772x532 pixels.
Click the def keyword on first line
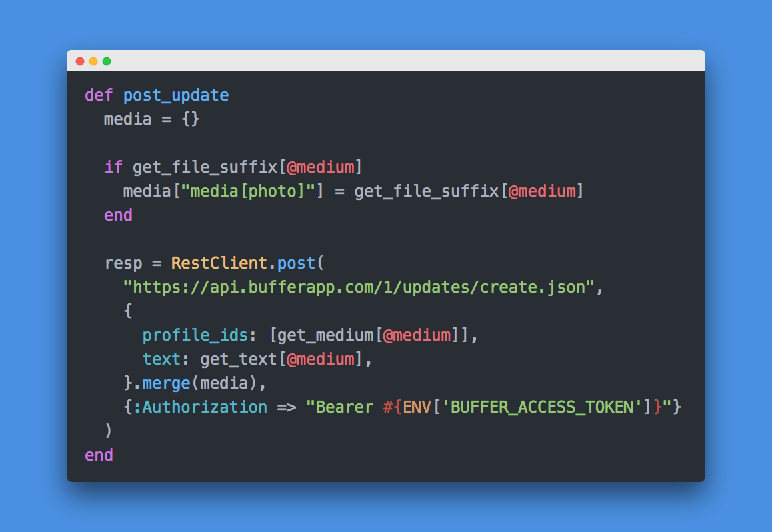tap(99, 95)
